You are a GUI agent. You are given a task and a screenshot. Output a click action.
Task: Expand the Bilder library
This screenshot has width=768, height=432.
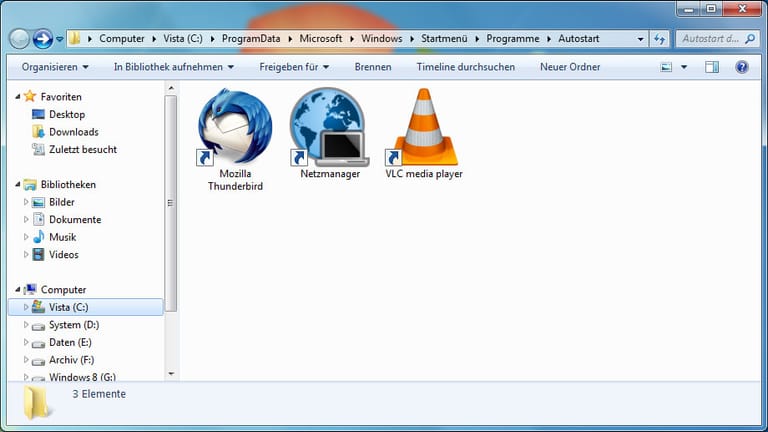tap(26, 202)
